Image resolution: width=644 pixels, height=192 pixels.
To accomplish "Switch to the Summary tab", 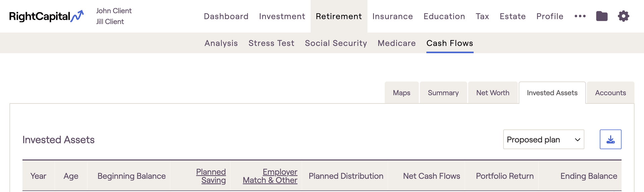I will (443, 93).
